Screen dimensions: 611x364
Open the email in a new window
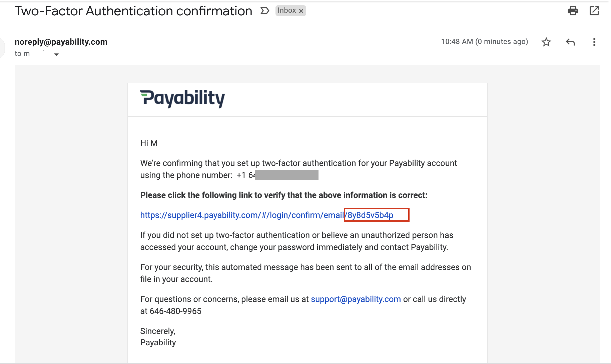(x=594, y=11)
